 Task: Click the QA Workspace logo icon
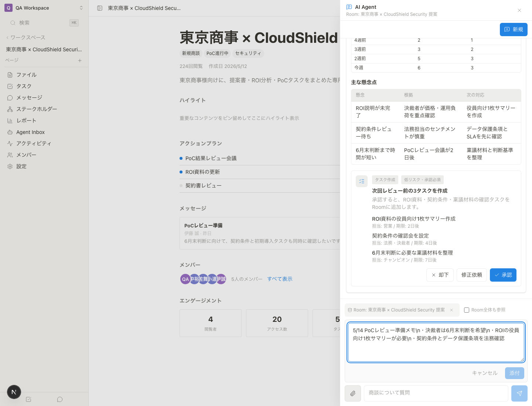(x=8, y=8)
